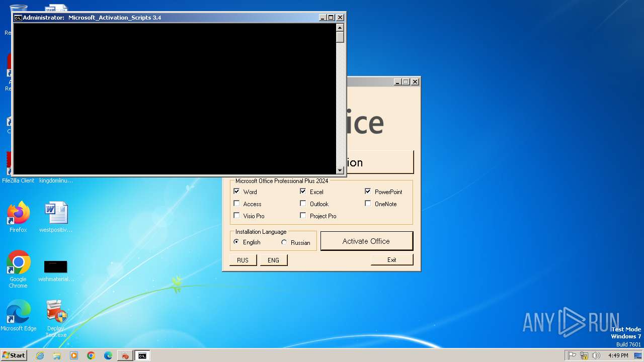Close the Office installer window

click(x=415, y=82)
